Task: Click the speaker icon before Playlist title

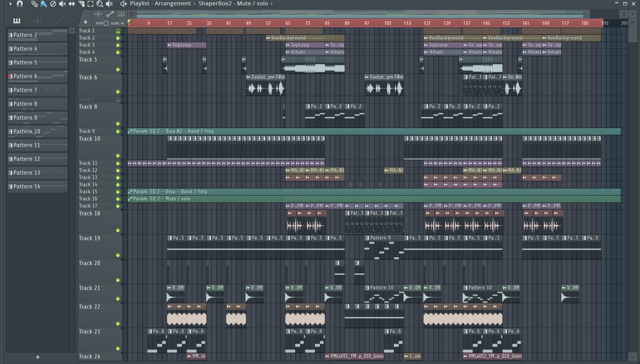Action: [x=123, y=4]
